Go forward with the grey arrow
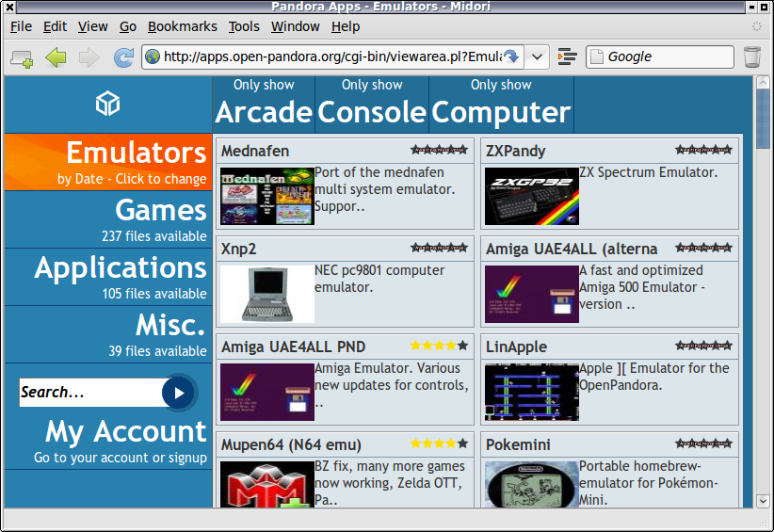Screen dimensions: 774x532 pos(89,57)
